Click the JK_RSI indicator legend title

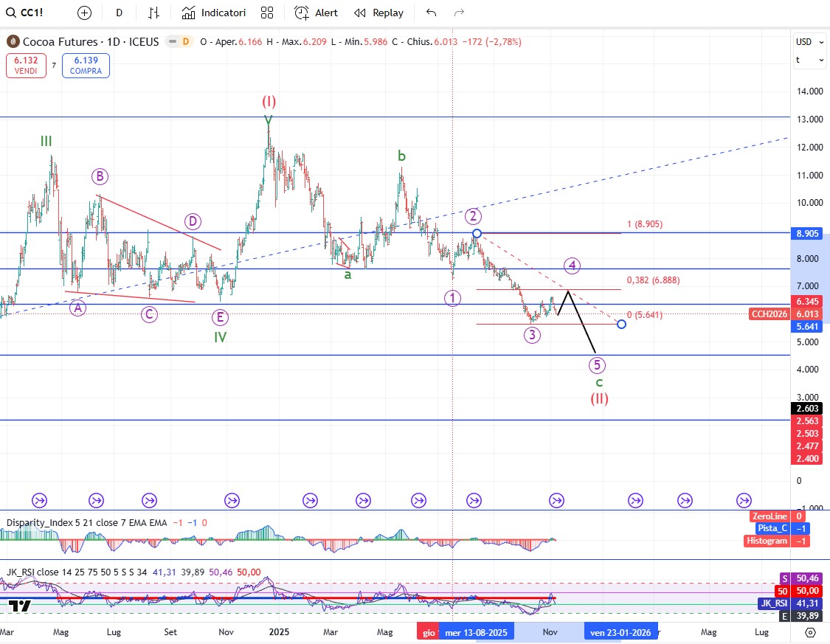pos(24,571)
